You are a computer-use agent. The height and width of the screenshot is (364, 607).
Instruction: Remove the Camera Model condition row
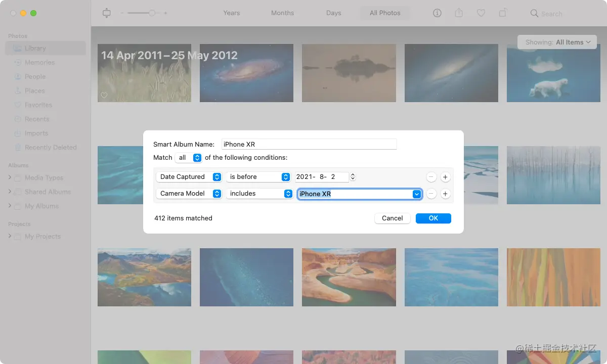431,194
